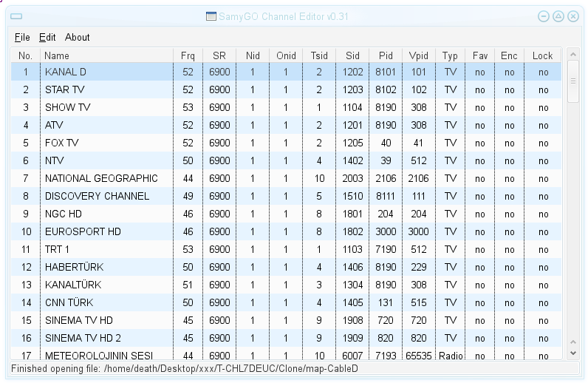Click Pid value 7190 of TRT 1
This screenshot has width=588, height=383.
pyautogui.click(x=386, y=249)
